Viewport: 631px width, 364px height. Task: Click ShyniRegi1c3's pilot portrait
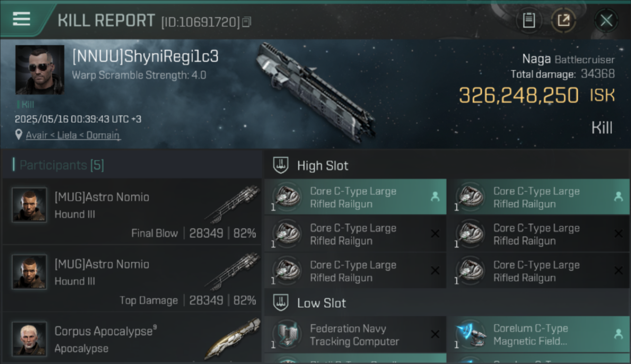click(40, 70)
